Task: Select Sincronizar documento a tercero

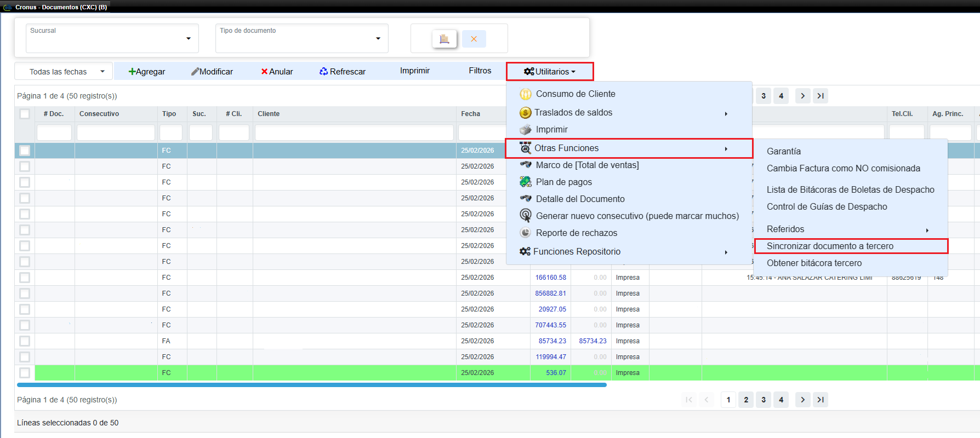Action: [830, 246]
